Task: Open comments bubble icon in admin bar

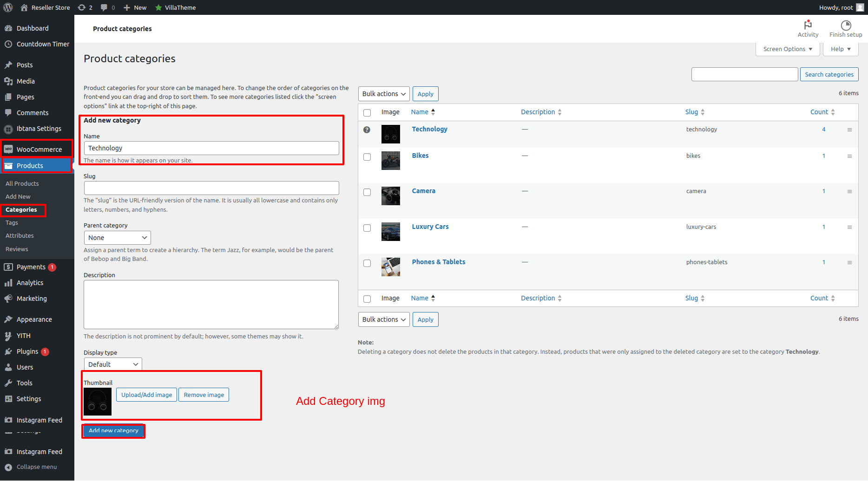Action: click(104, 7)
